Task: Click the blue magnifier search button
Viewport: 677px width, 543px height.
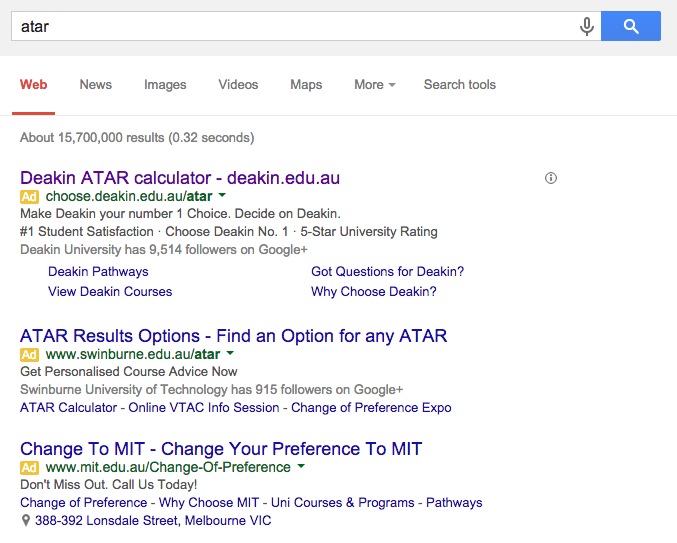Action: (631, 26)
